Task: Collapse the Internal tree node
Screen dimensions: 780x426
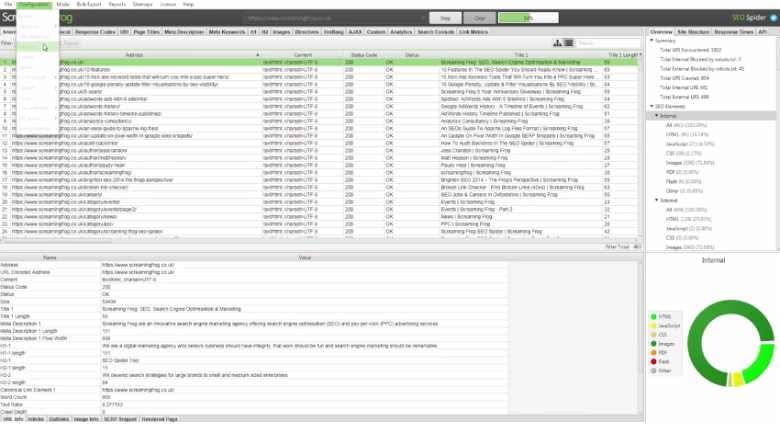Action: (657, 115)
